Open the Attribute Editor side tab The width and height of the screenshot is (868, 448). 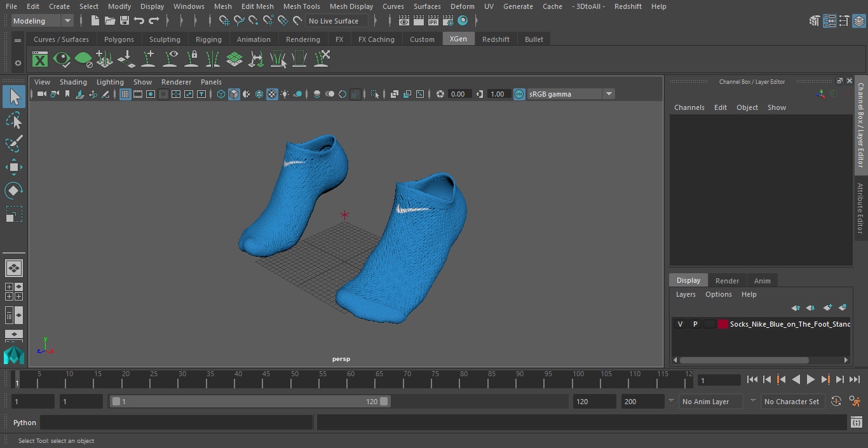click(860, 208)
